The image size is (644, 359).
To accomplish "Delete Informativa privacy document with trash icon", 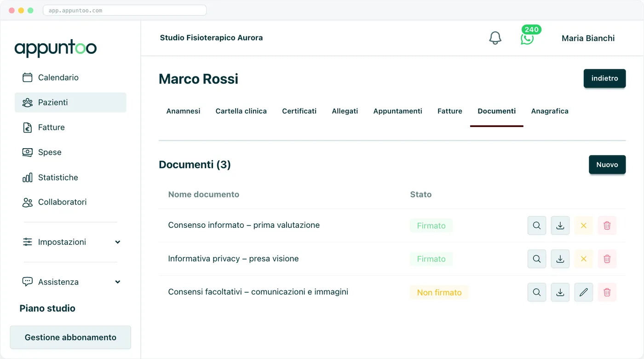I will tap(607, 259).
